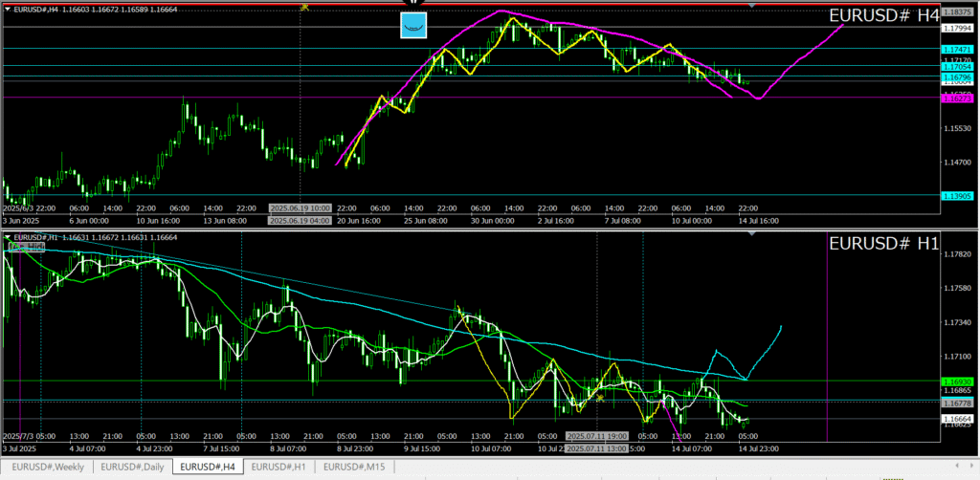Click the 1.17994 price label
The height and width of the screenshot is (480, 980).
pyautogui.click(x=957, y=28)
